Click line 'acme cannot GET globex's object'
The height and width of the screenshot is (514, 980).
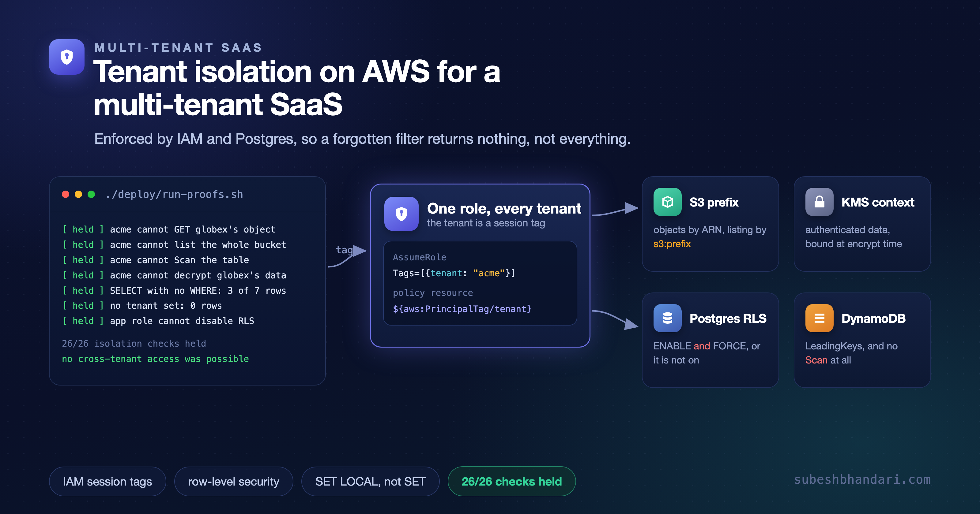pyautogui.click(x=193, y=229)
